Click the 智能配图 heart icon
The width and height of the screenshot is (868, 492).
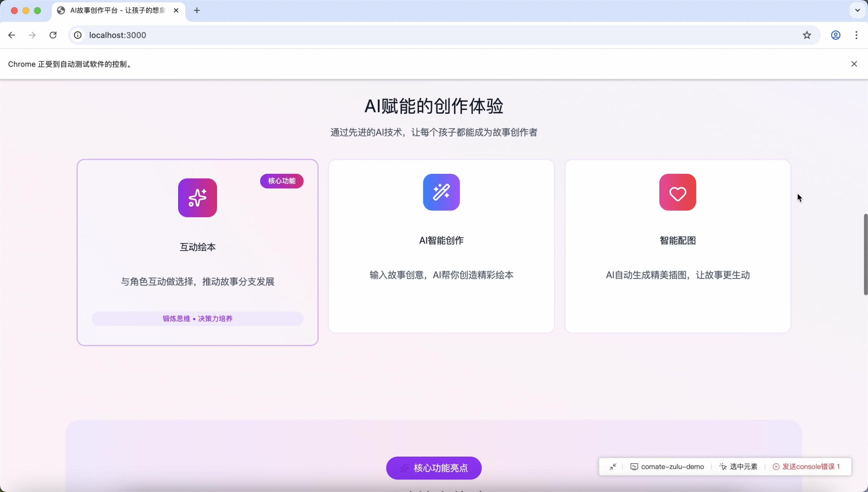coord(677,192)
